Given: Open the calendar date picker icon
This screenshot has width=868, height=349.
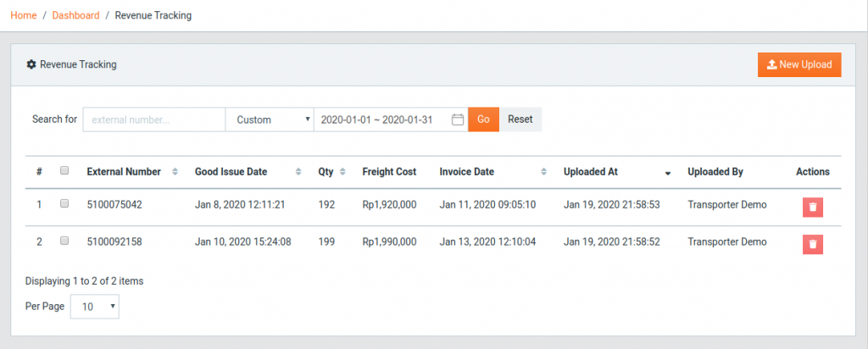Looking at the screenshot, I should pos(457,119).
